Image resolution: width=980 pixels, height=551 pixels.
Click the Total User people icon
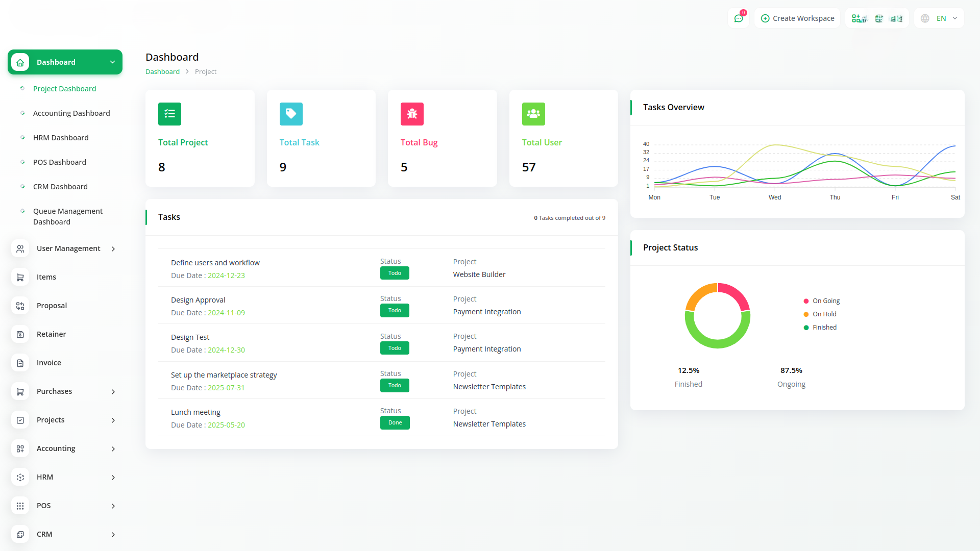point(533,114)
